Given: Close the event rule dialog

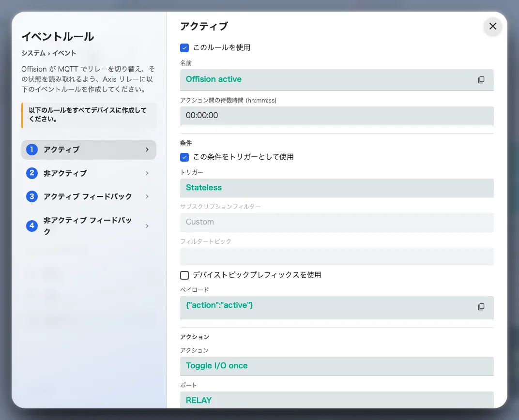Looking at the screenshot, I should (x=492, y=26).
